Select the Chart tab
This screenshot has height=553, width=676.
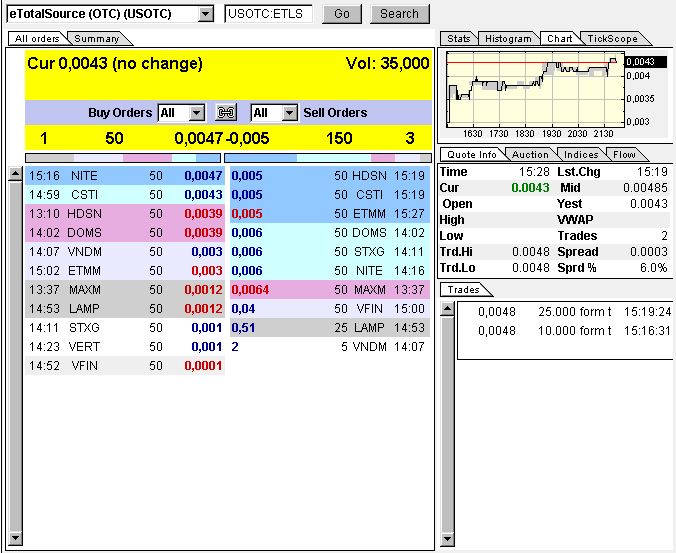560,38
